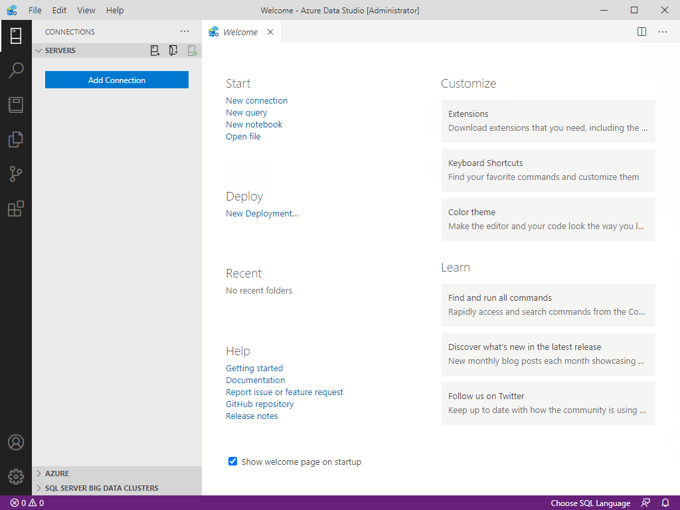Open Connections panel more actions ellipsis

pyautogui.click(x=185, y=31)
